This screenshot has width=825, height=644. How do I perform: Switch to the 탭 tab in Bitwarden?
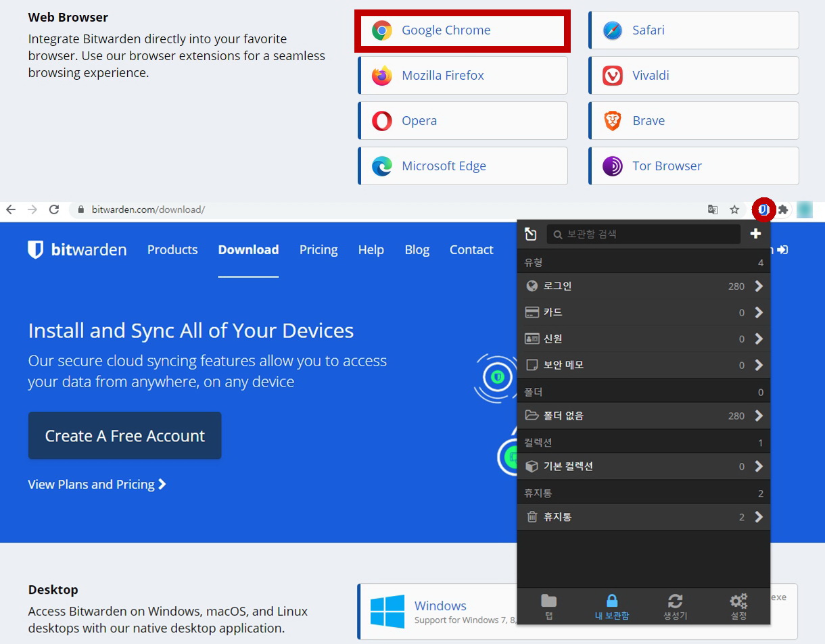[x=548, y=606]
